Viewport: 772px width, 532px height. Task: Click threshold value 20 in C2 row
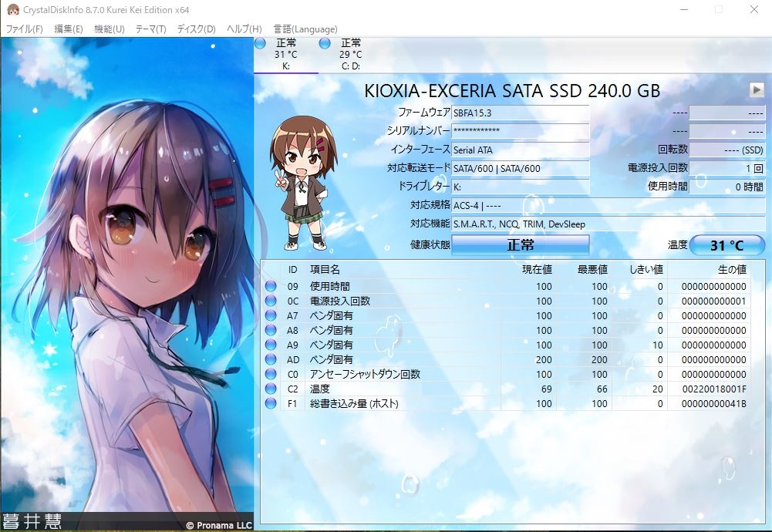658,389
